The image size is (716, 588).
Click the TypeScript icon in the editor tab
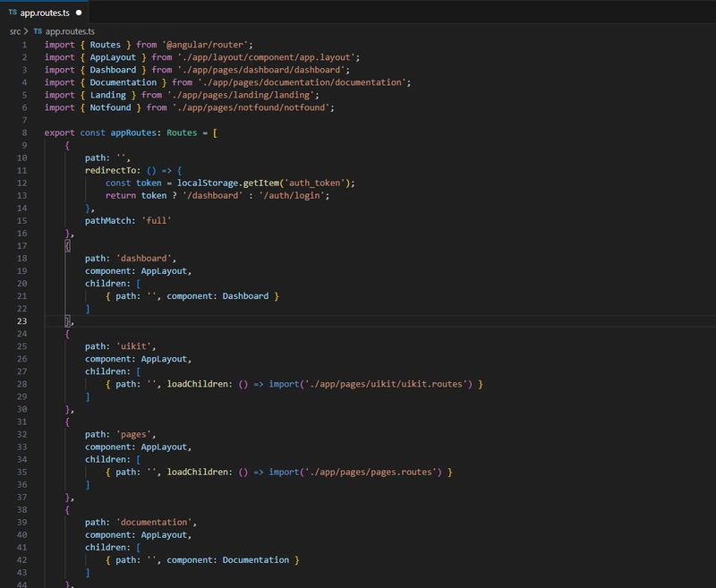point(13,13)
